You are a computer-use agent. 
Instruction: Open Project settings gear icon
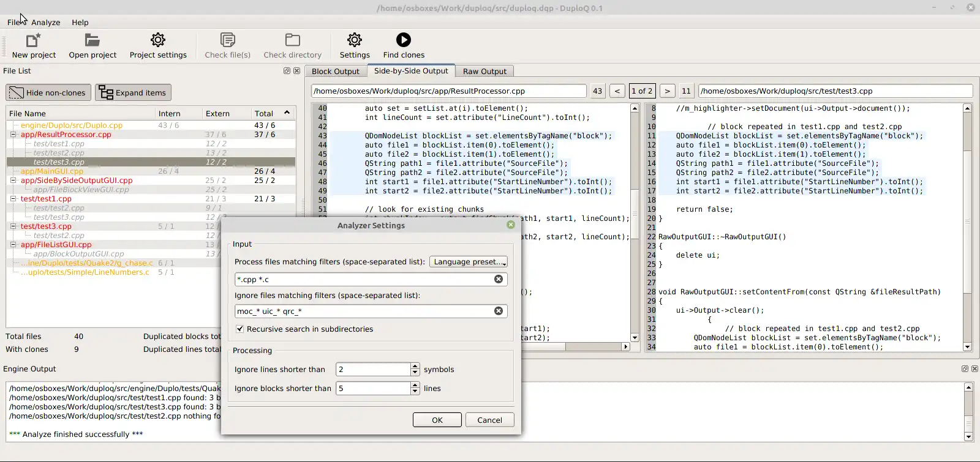[x=158, y=41]
